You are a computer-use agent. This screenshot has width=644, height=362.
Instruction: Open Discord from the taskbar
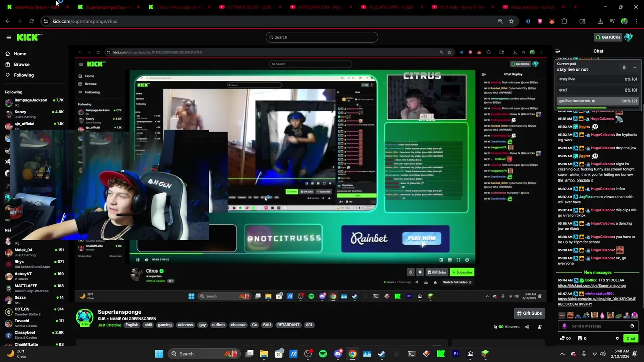[x=338, y=354]
